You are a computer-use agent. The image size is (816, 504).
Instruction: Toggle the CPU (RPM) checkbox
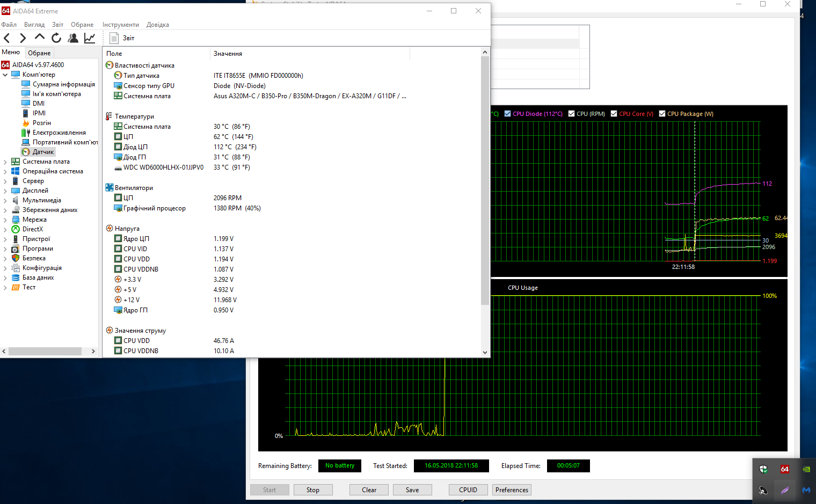(x=571, y=114)
